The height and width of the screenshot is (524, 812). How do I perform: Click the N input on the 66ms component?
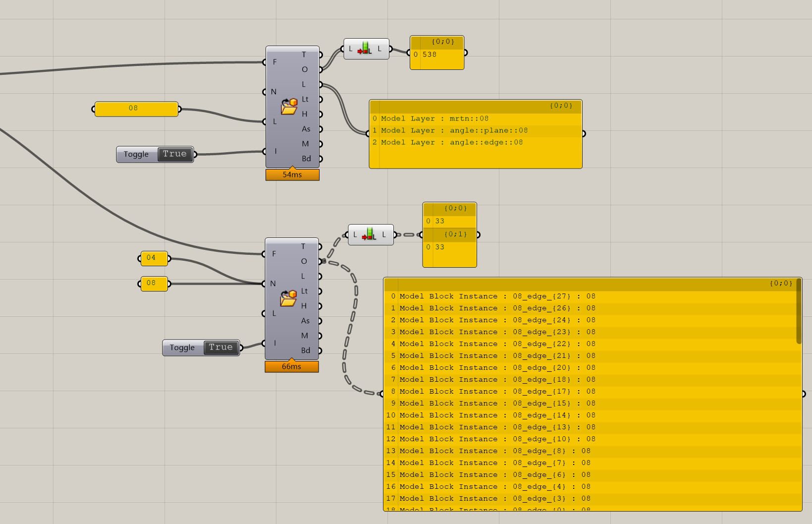click(273, 284)
